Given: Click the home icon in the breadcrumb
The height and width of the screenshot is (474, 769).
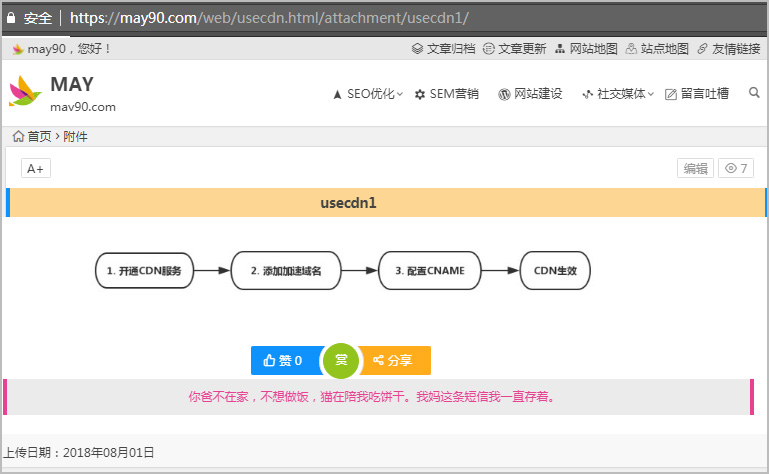Looking at the screenshot, I should coord(18,136).
